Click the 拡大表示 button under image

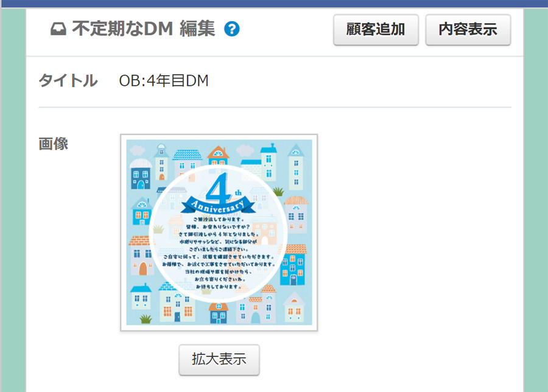pos(219,360)
